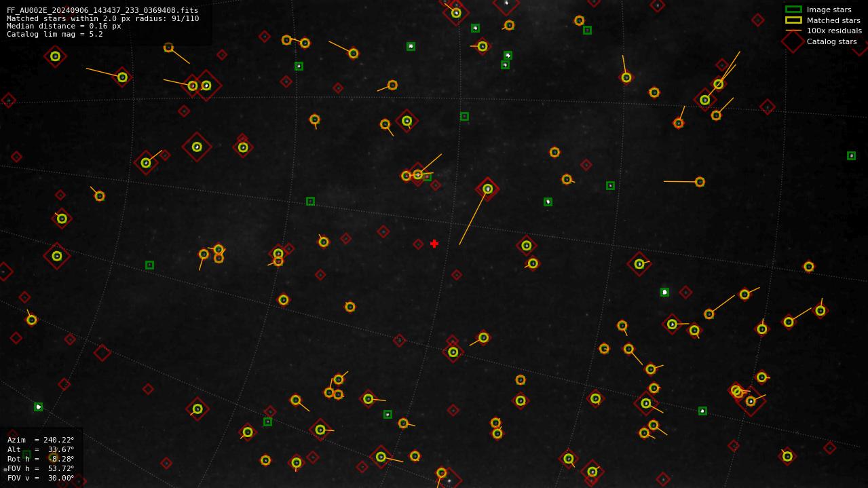
Task: Click the 'Azim = 240.22°' readout
Action: (41, 440)
